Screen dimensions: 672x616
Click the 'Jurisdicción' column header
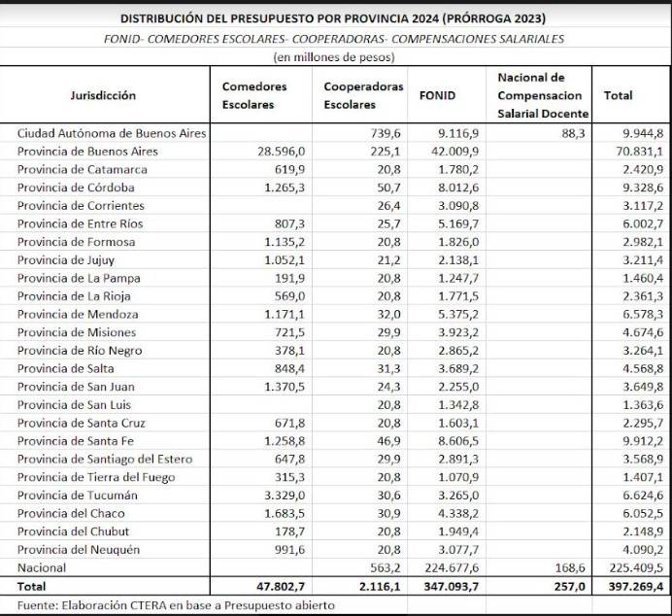[x=103, y=95]
